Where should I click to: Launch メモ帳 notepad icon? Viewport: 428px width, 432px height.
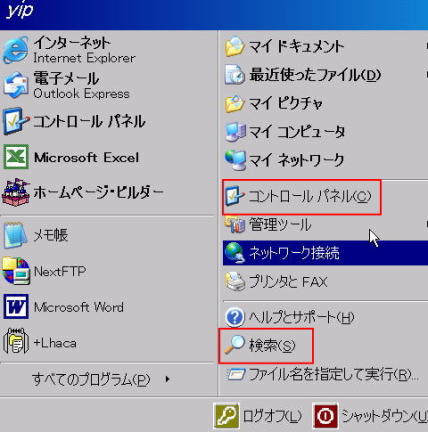point(16,235)
